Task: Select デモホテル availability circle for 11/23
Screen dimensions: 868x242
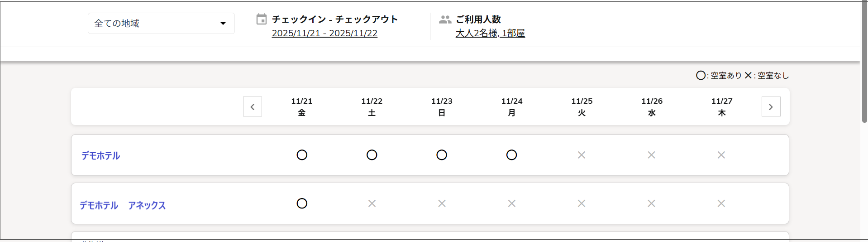Action: 442,155
